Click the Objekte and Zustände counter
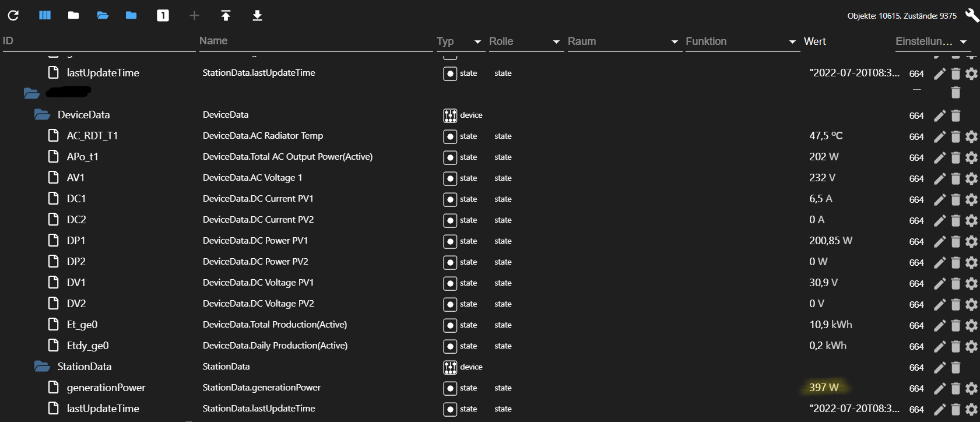Image resolution: width=980 pixels, height=422 pixels. (x=902, y=16)
